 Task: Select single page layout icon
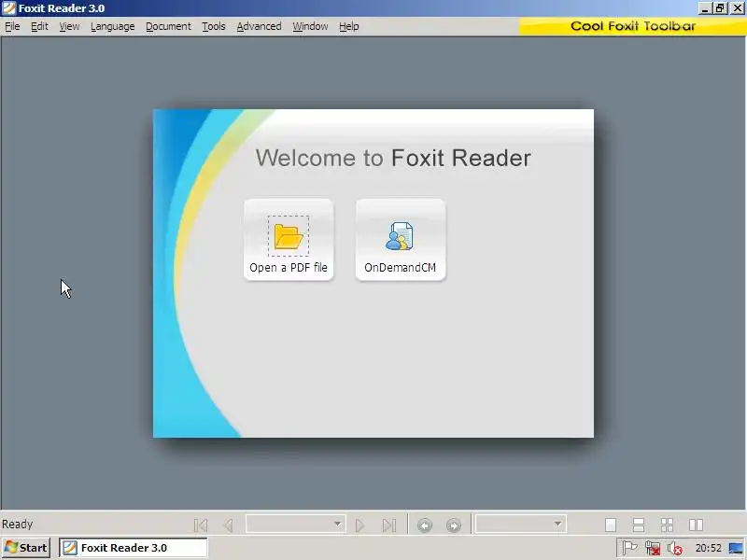pos(611,525)
